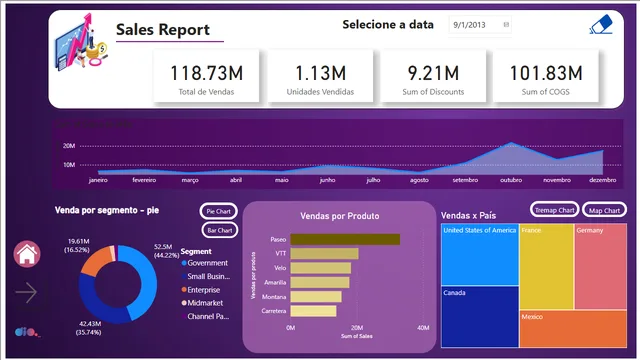Image resolution: width=640 pixels, height=360 pixels.
Task: Click the Sum of Sales axis label
Action: pos(357,336)
